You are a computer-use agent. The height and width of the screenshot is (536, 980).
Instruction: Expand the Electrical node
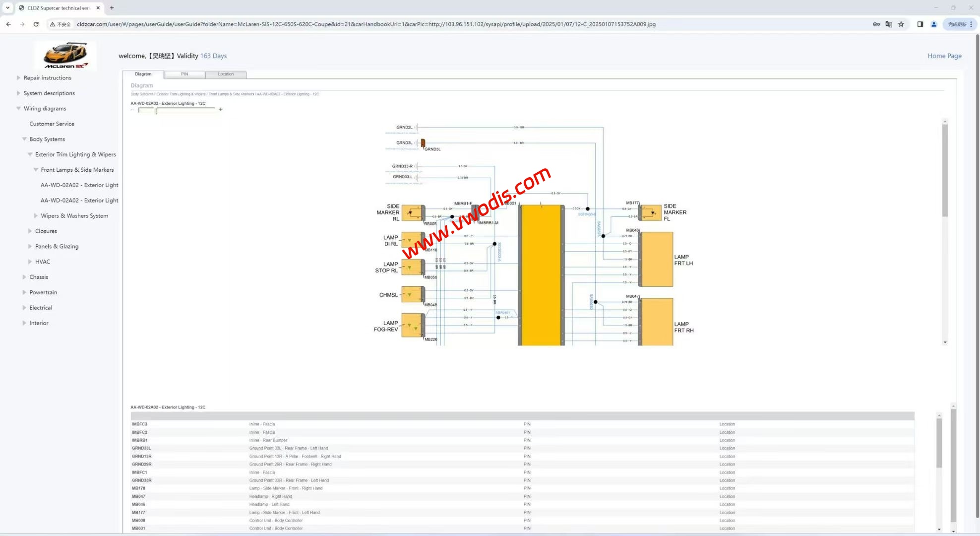click(24, 308)
